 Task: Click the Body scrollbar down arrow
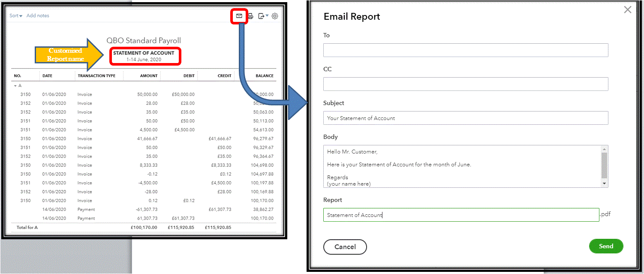click(x=605, y=184)
